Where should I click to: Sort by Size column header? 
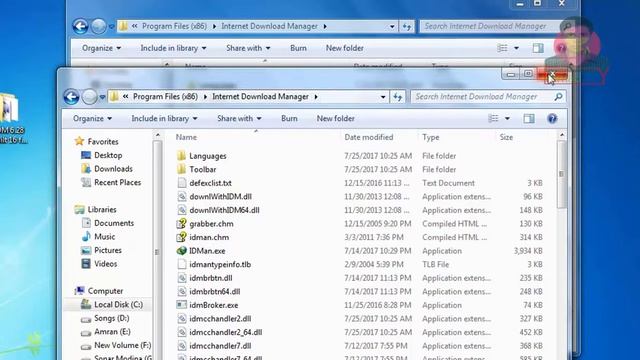coord(506,137)
